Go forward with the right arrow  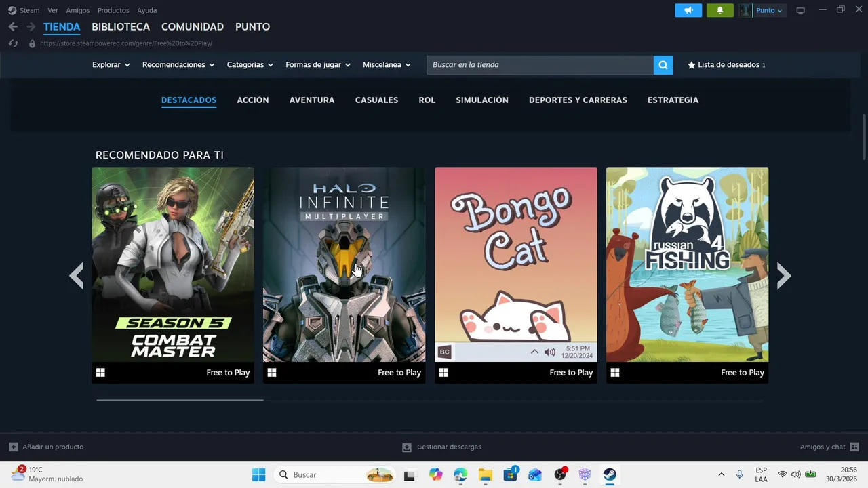tap(31, 27)
